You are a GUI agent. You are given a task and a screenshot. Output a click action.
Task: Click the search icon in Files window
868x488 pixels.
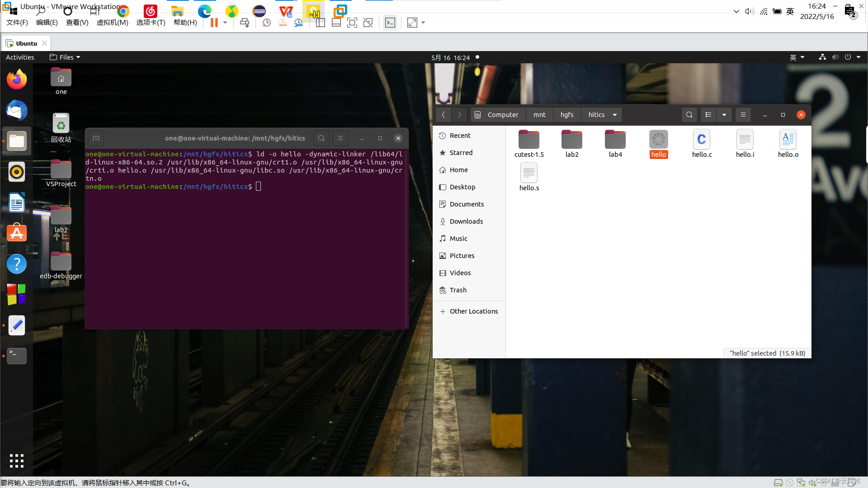coord(689,115)
